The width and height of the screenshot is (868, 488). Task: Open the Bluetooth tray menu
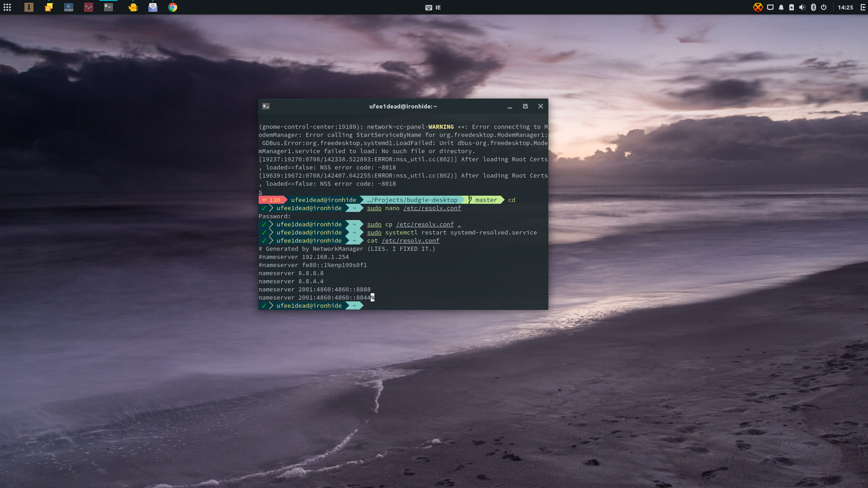813,7
